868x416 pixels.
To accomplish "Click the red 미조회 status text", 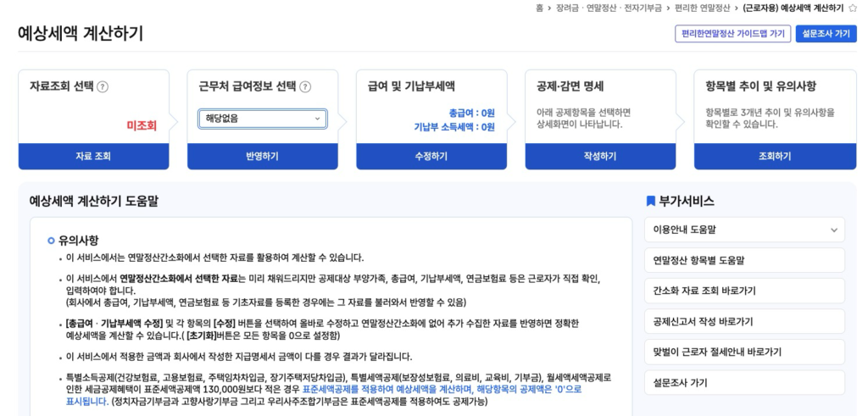I will point(142,126).
